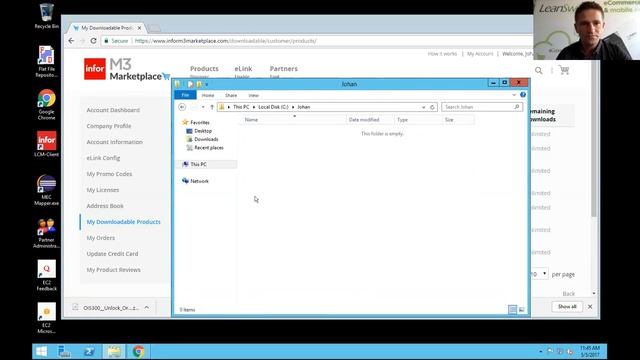The width and height of the screenshot is (640, 360).
Task: Select Chrome icon in taskbar
Action: coord(138,351)
